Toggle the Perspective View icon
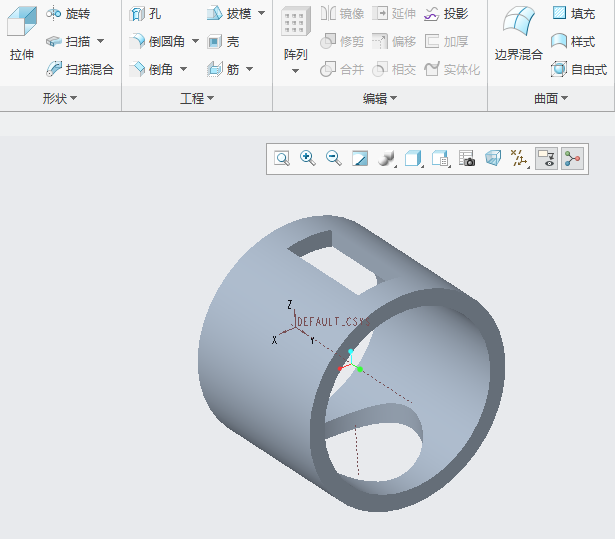Viewport: 615px width, 539px height. pos(493,158)
